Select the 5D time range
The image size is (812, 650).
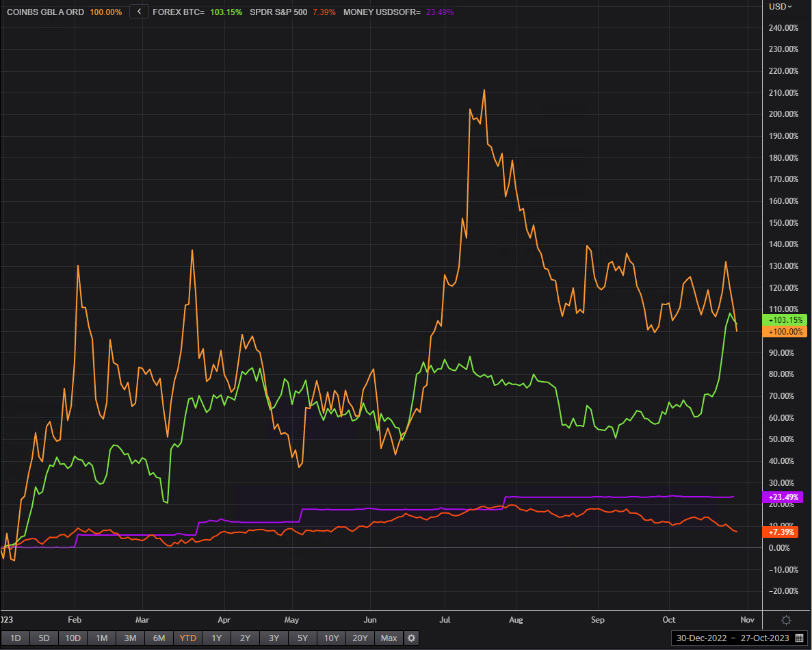tap(44, 638)
